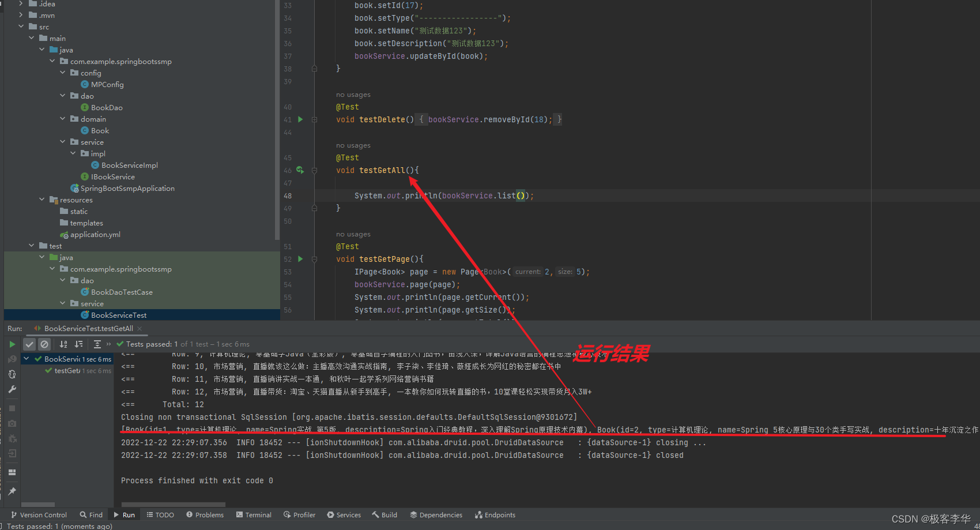The image size is (980, 530).
Task: Open the Problems tool window
Action: pyautogui.click(x=205, y=515)
